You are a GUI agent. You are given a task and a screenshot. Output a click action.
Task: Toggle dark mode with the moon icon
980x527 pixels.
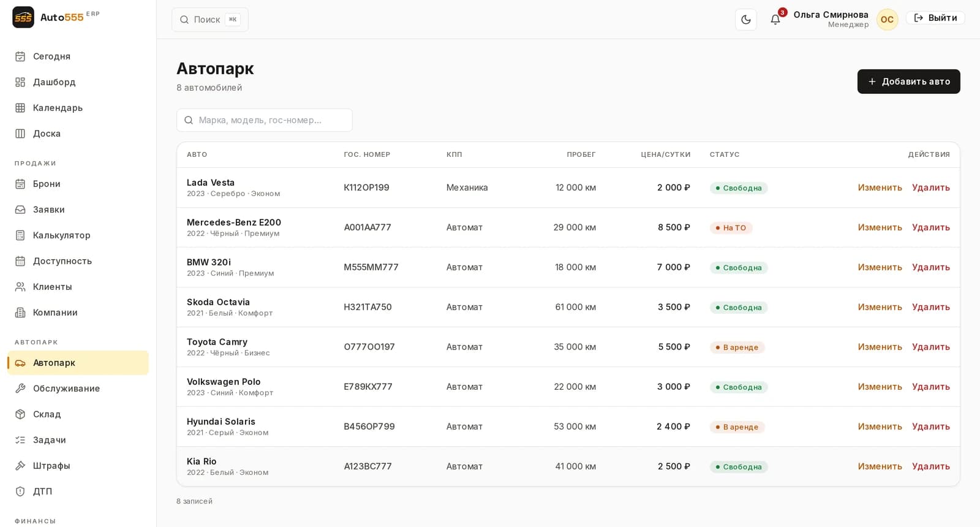pos(746,20)
